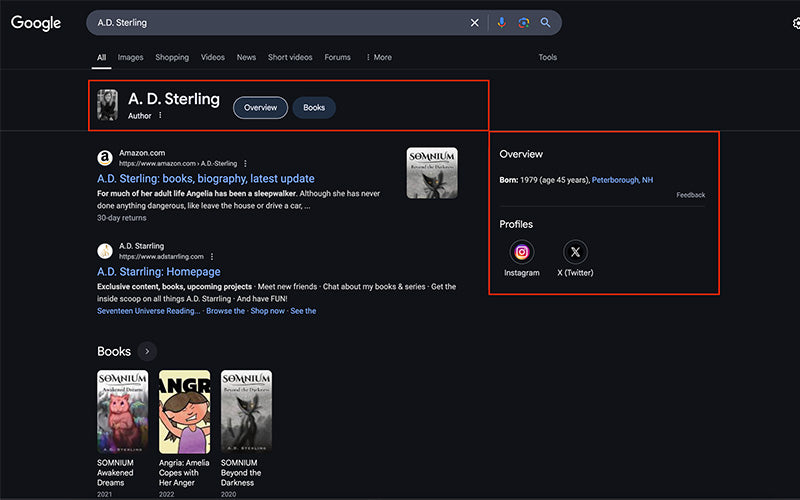The width and height of the screenshot is (800, 500).
Task: Click the 'SOMNIUM Awakened Dreams' title text
Action: 115,472
